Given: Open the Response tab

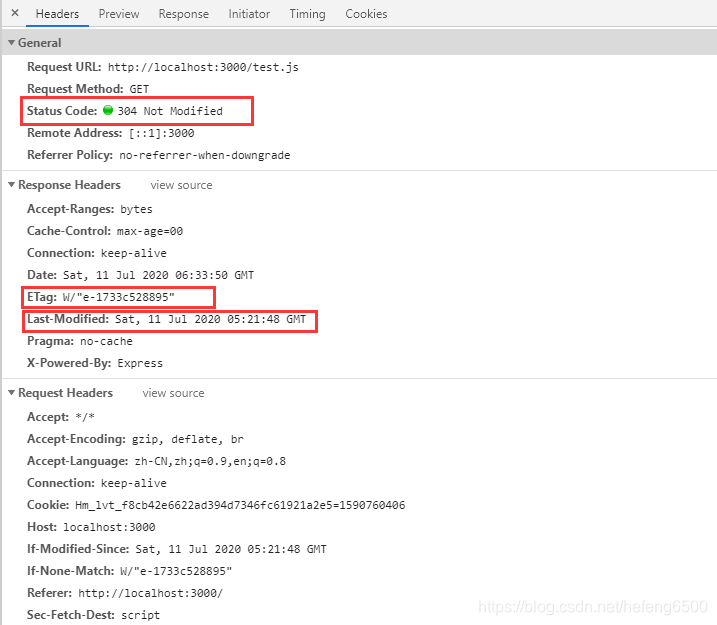Looking at the screenshot, I should (183, 14).
